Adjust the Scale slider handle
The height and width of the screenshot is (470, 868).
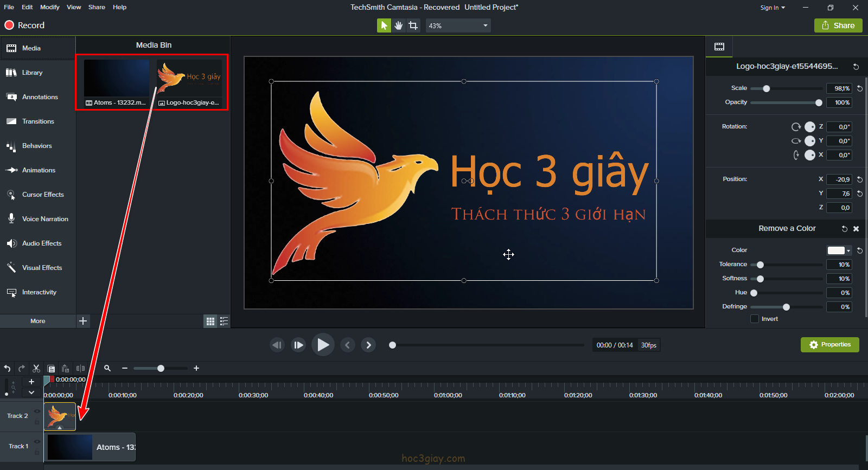pyautogui.click(x=767, y=88)
